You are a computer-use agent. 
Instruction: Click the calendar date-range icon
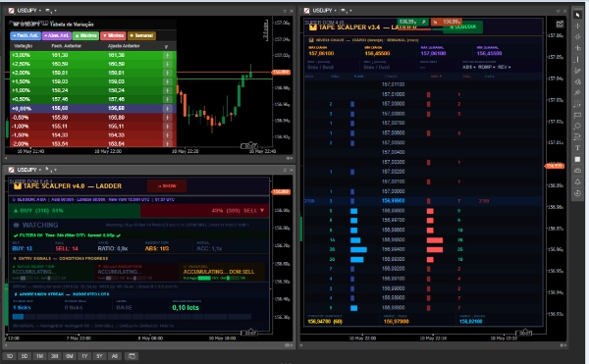pos(132,356)
